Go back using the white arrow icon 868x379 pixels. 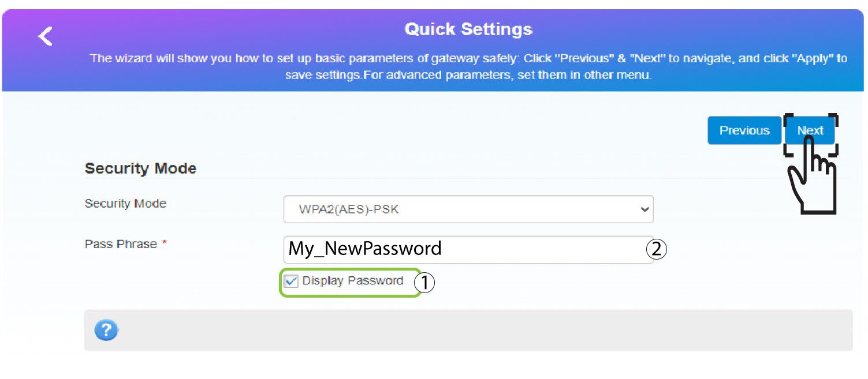pyautogui.click(x=45, y=36)
